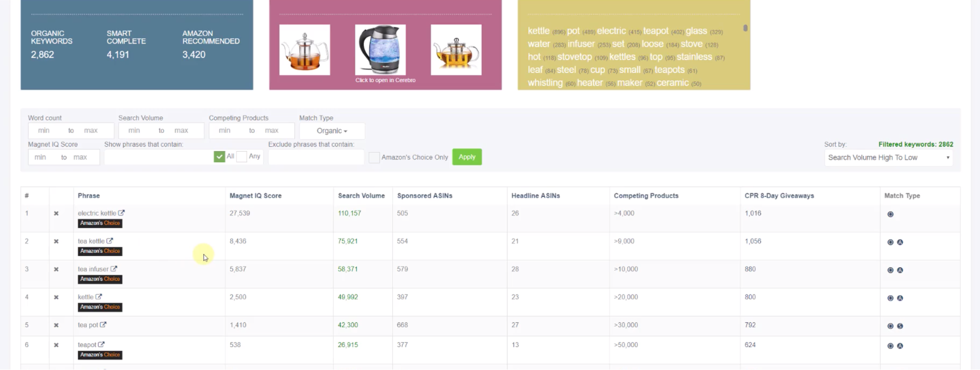The image size is (980, 370).
Task: Select 'kettle' in the word cloud
Action: [538, 31]
